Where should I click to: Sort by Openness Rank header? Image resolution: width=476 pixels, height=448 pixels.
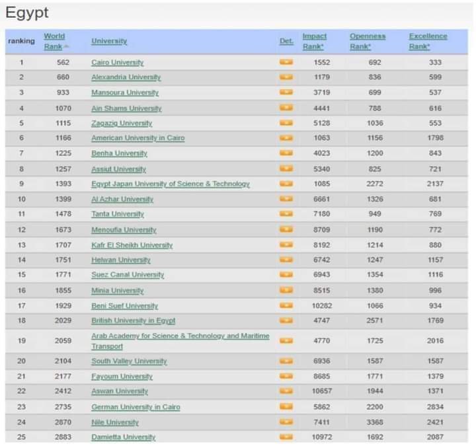(x=368, y=41)
